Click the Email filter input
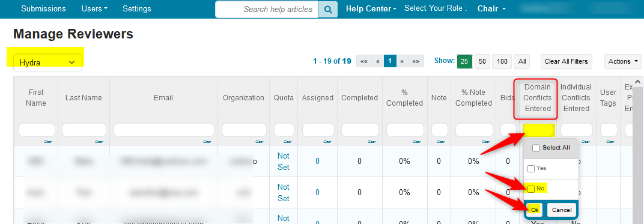This screenshot has width=644, height=224. pos(164,130)
